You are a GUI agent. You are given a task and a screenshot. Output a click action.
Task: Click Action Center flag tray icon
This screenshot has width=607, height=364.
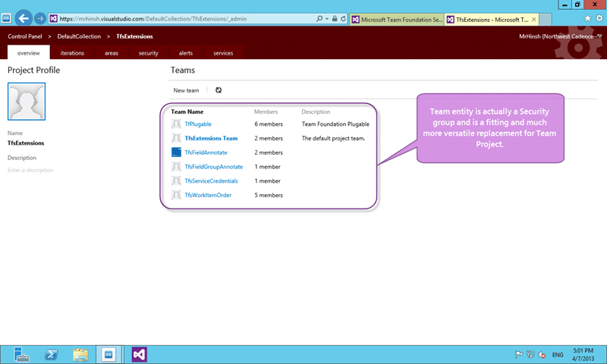519,354
